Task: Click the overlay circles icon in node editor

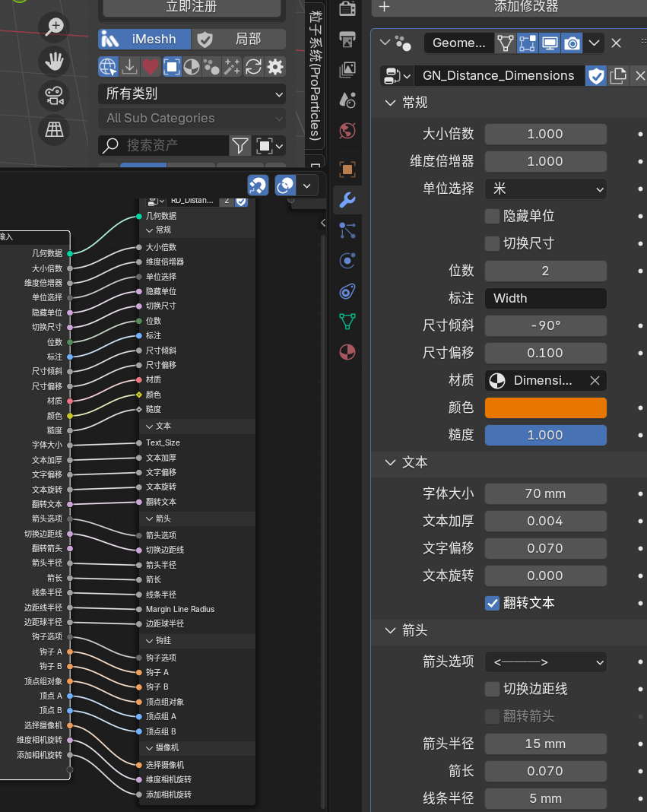Action: point(285,186)
